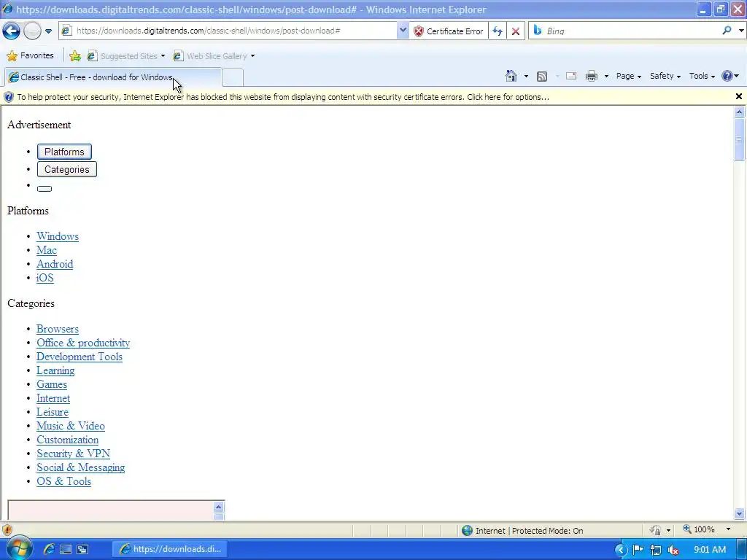Open the iOS platform link
The height and width of the screenshot is (560, 747).
pyautogui.click(x=44, y=278)
